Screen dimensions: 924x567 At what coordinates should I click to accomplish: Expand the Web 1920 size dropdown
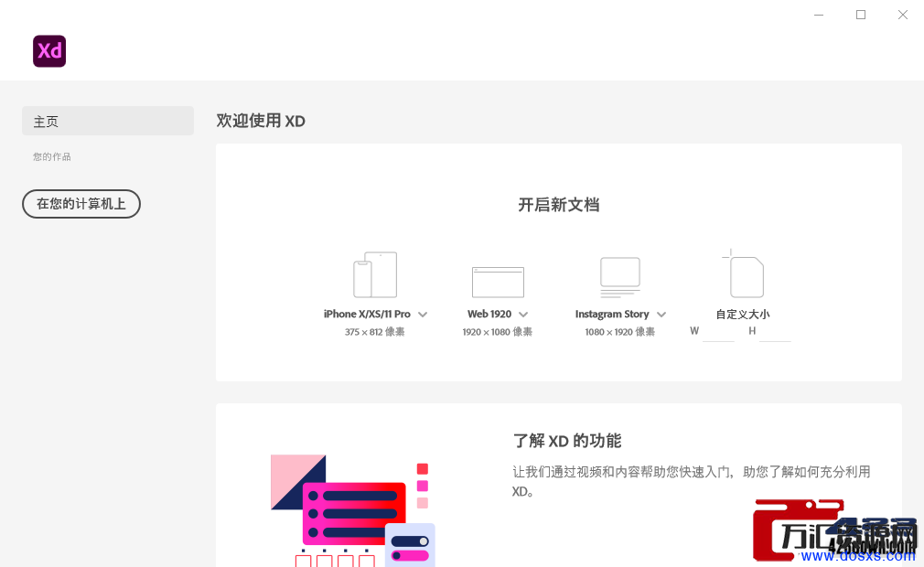pos(523,315)
